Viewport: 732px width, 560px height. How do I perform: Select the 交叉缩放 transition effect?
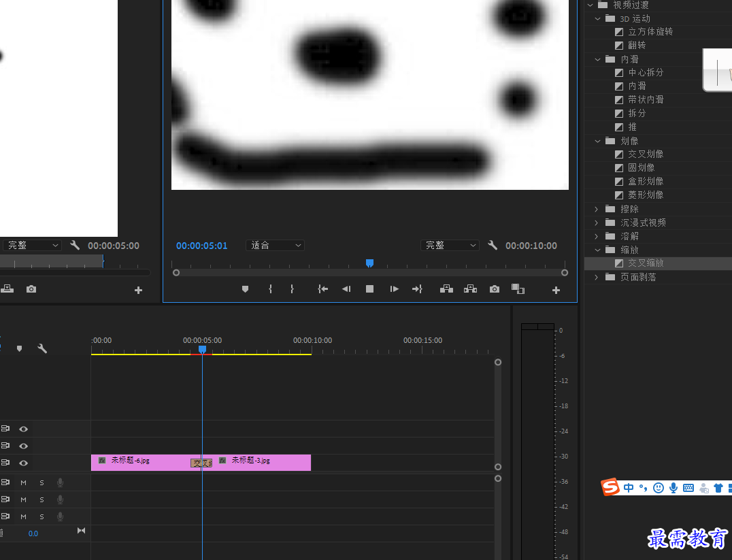[x=646, y=263]
